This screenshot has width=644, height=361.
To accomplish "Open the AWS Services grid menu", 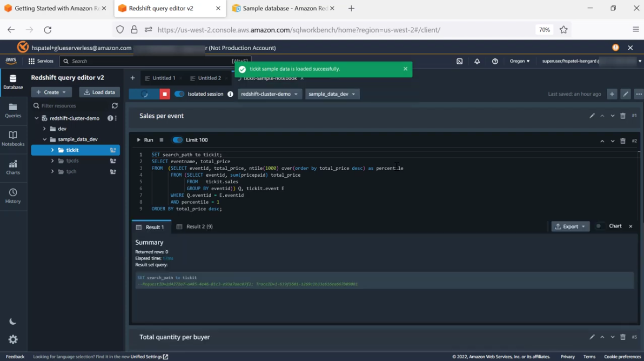I will click(41, 61).
